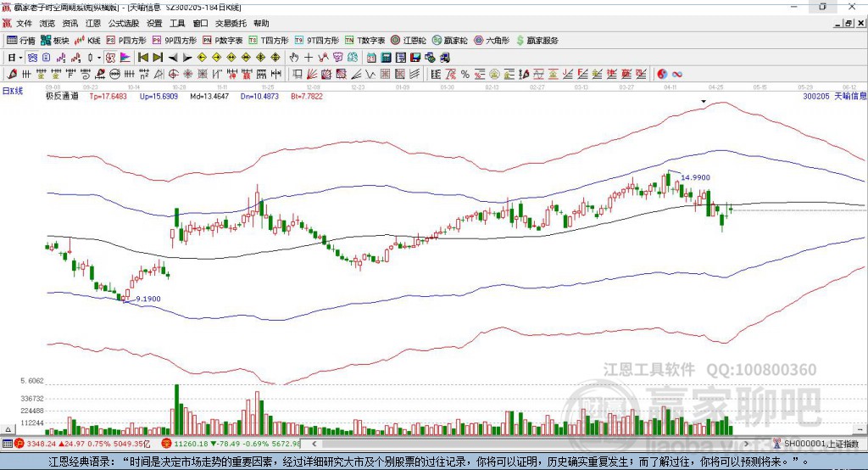Select the vertical cycle lines tool
This screenshot has width=868, height=470.
click(x=26, y=75)
